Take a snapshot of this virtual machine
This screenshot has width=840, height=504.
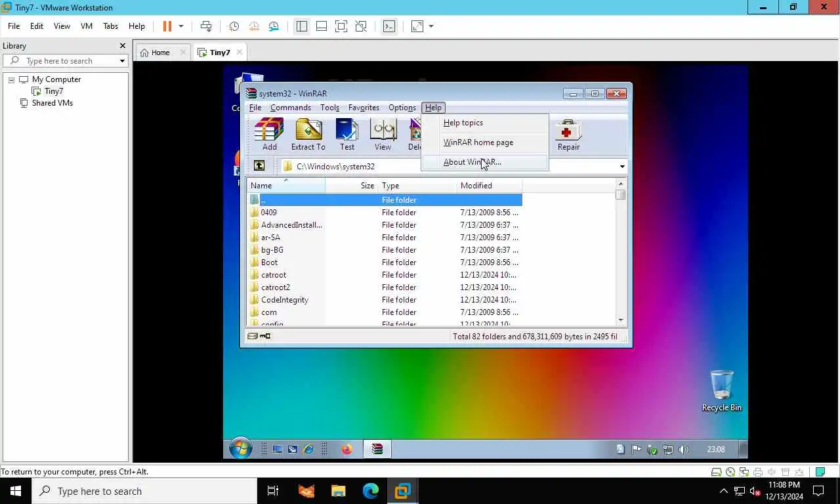(x=234, y=26)
